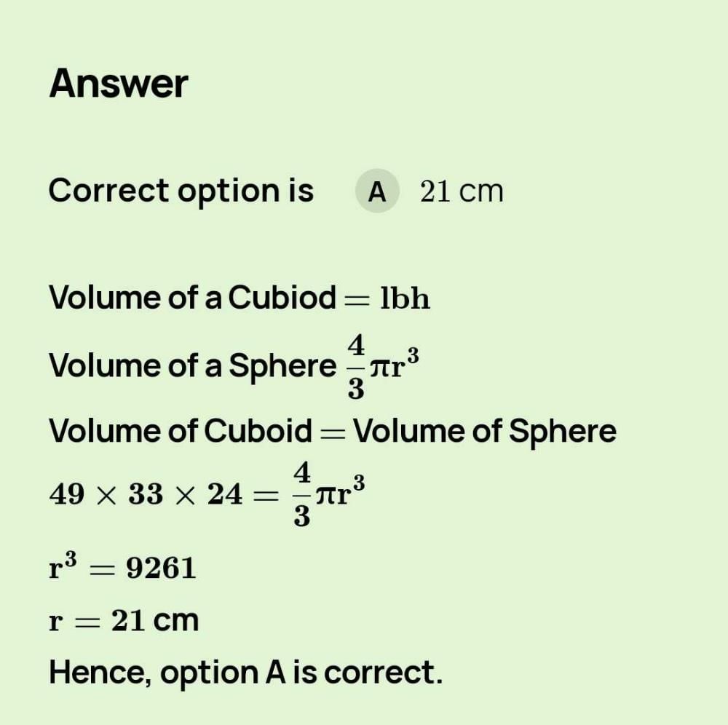Click the misspelled word "Cubiod"
This screenshot has height=725, width=728.
click(x=282, y=298)
